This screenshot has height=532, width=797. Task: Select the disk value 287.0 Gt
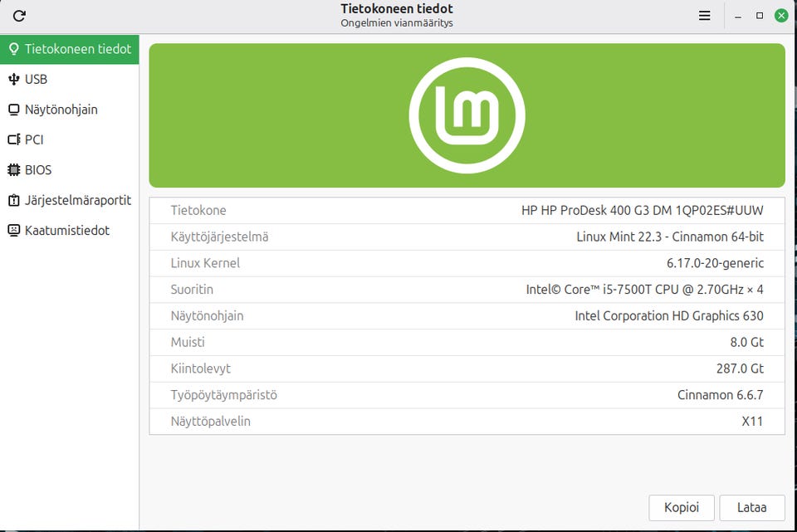coord(740,368)
